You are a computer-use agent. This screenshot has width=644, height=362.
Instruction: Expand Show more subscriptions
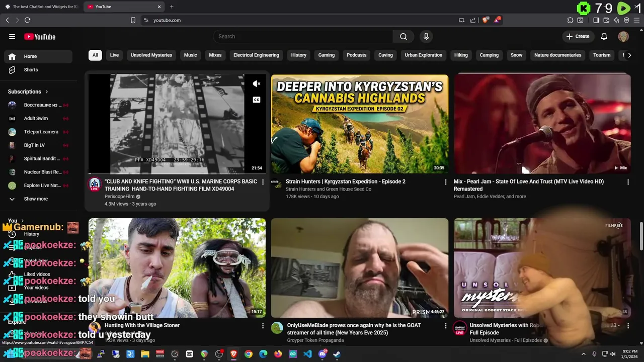tap(36, 199)
